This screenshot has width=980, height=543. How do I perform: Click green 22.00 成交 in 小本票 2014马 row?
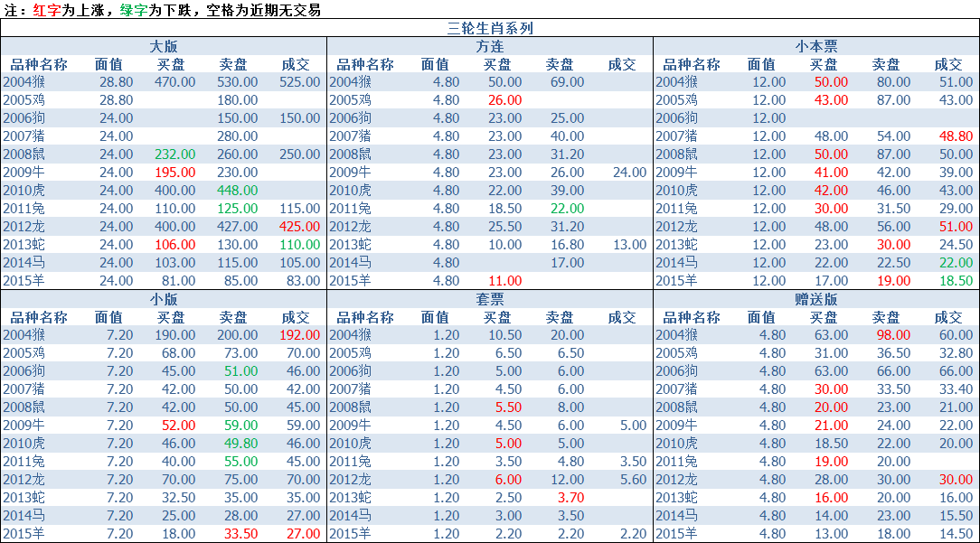[956, 263]
